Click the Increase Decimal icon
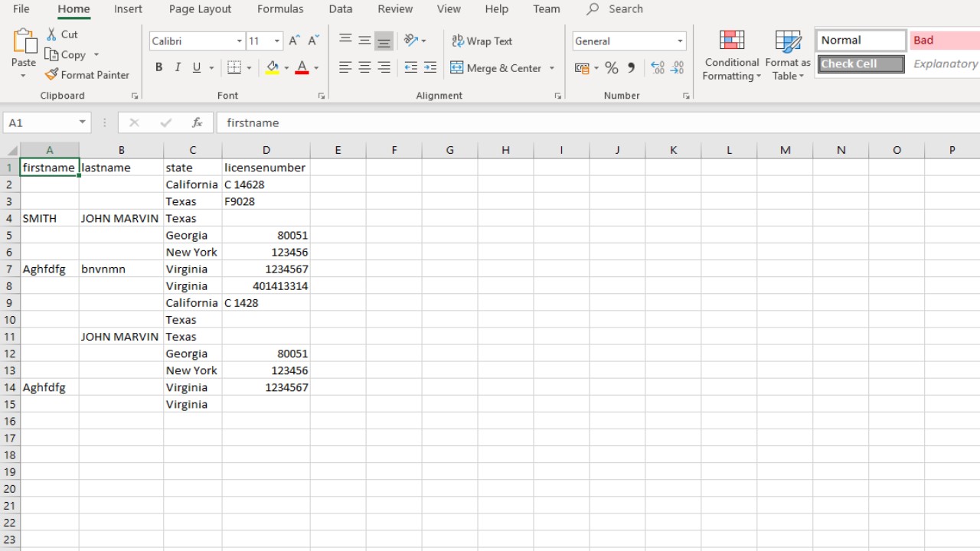Viewport: 980px width, 551px height. pos(658,68)
